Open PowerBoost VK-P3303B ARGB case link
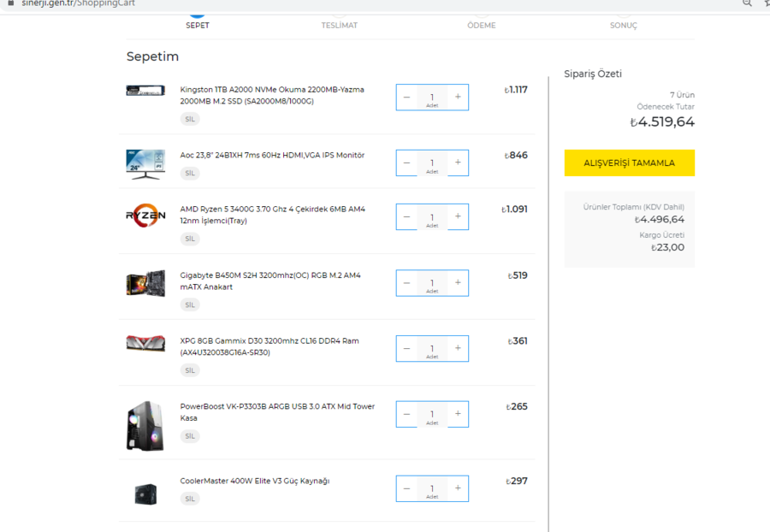The height and width of the screenshot is (532, 770). pyautogui.click(x=277, y=412)
